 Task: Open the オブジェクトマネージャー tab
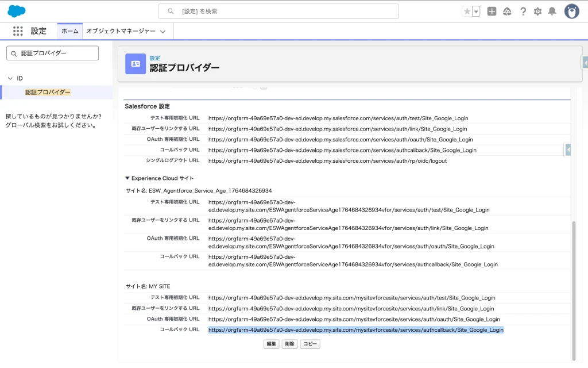[x=121, y=31]
